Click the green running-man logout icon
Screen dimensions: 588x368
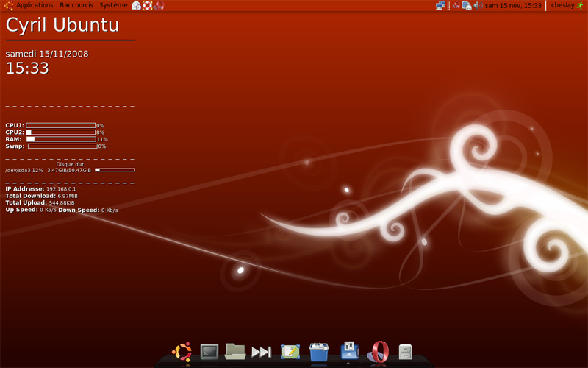point(580,5)
